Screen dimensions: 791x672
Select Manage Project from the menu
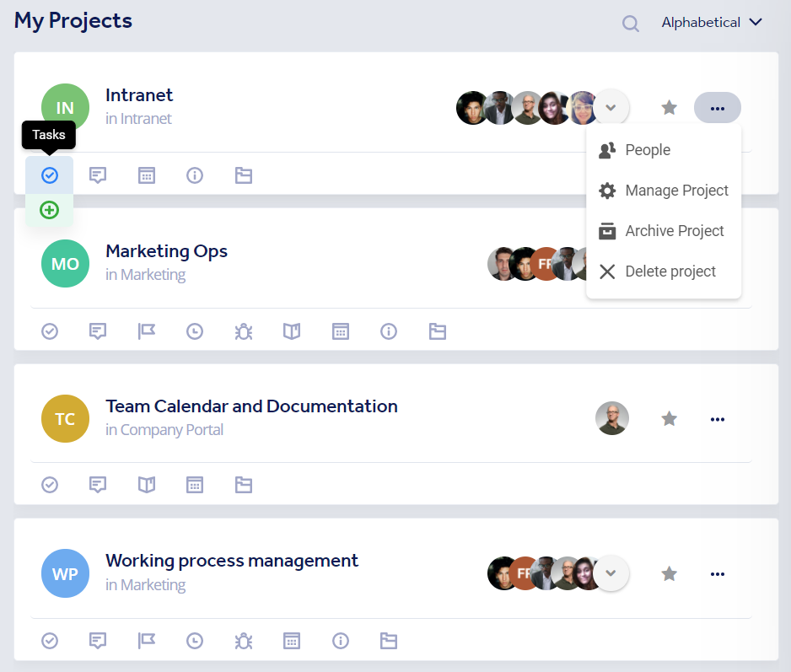click(x=676, y=191)
